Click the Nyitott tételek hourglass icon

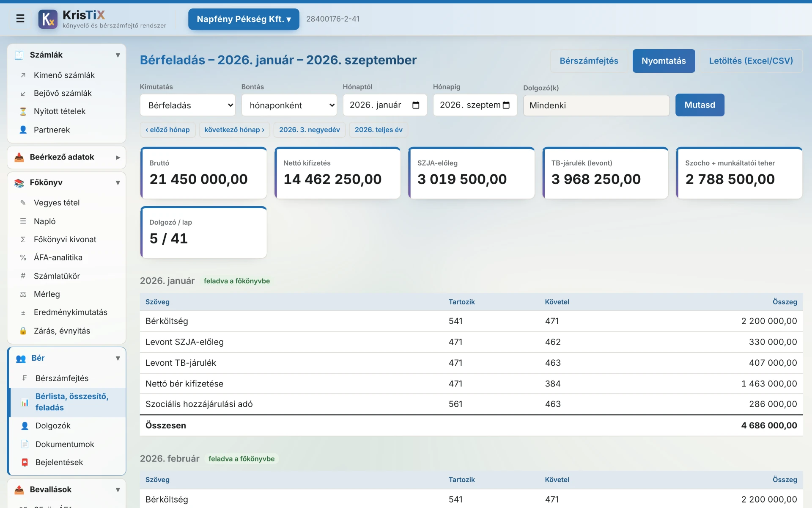[x=23, y=112]
